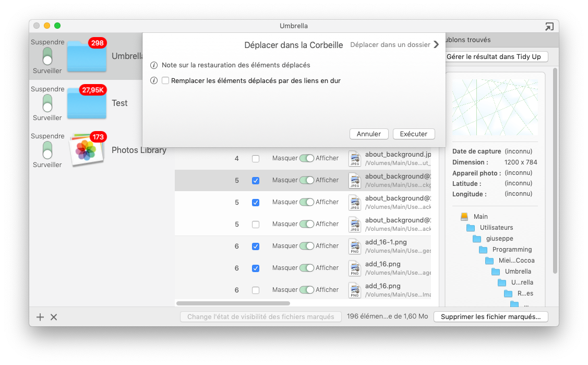Select add_16-1.png file name
Screen dimensions: 588x365
pos(386,242)
